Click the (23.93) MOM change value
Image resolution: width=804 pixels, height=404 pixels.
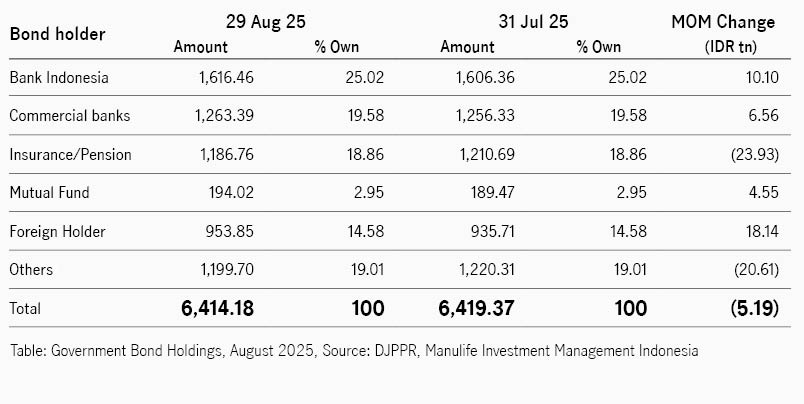pos(755,154)
